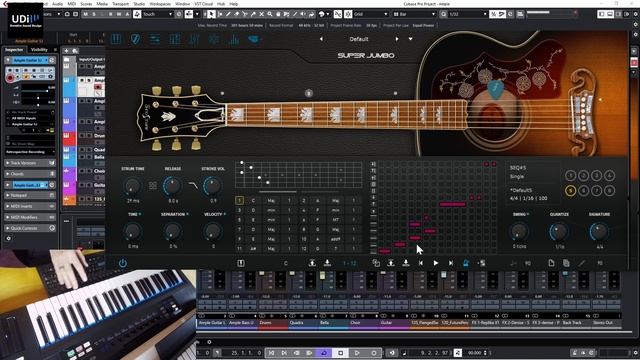The width and height of the screenshot is (640, 360).
Task: Toggle the global Mute M button
Action: click(85, 14)
